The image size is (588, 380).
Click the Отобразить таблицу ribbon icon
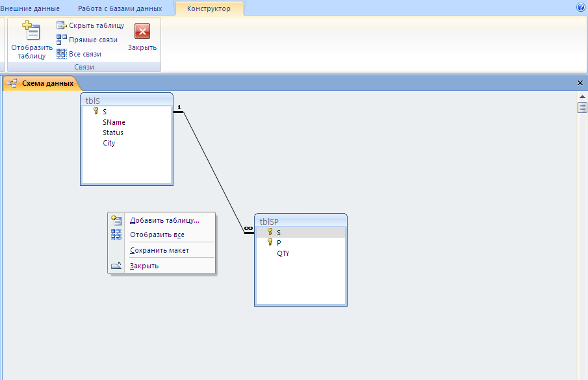pyautogui.click(x=31, y=31)
